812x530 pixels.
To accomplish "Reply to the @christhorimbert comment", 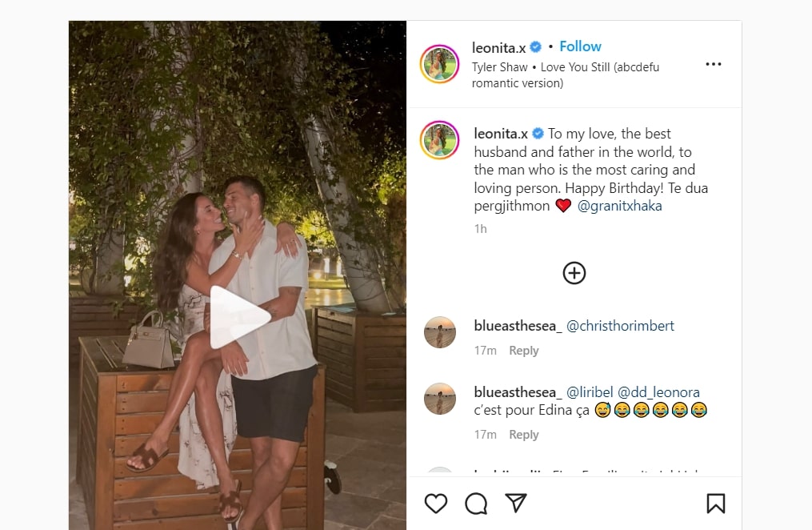I will tap(524, 351).
